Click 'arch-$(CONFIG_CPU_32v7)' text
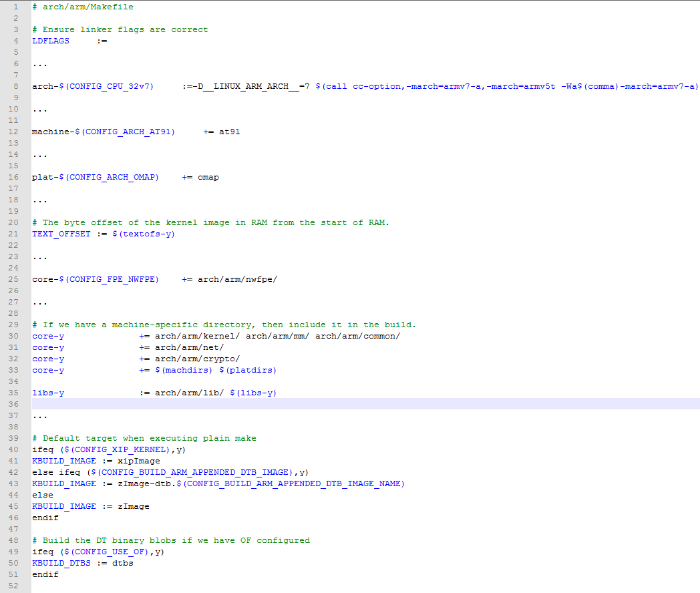700x593 pixels. pos(93,86)
